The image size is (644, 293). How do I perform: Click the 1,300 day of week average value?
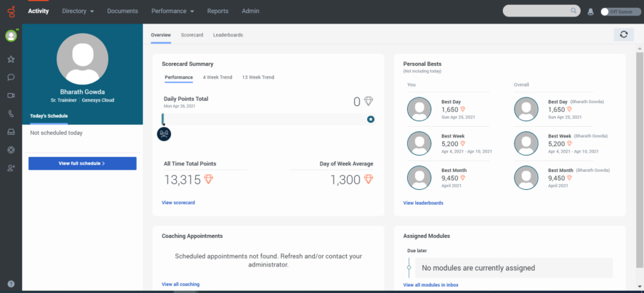point(346,180)
